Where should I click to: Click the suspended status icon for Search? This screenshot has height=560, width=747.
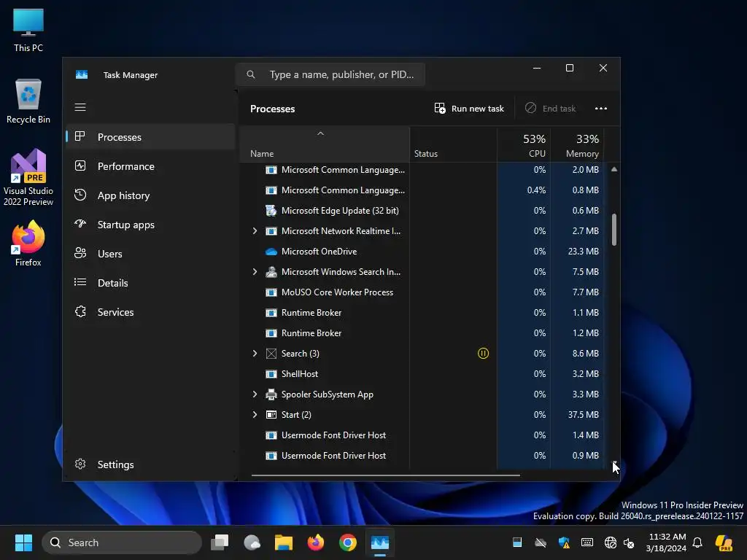click(x=483, y=354)
